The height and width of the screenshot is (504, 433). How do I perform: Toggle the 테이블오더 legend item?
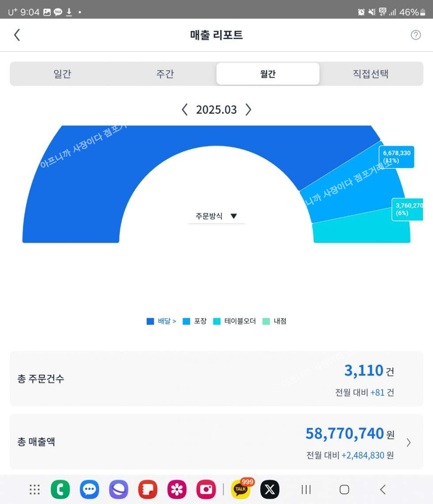point(235,321)
